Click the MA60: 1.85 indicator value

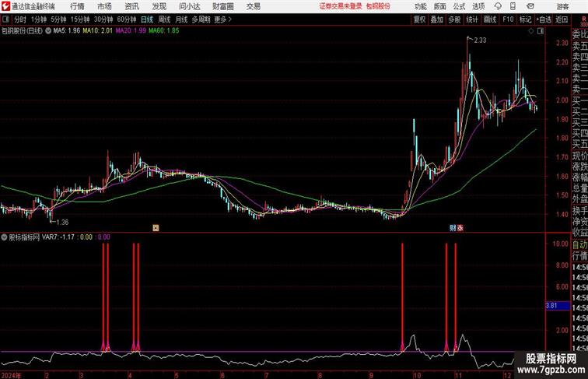tap(164, 31)
